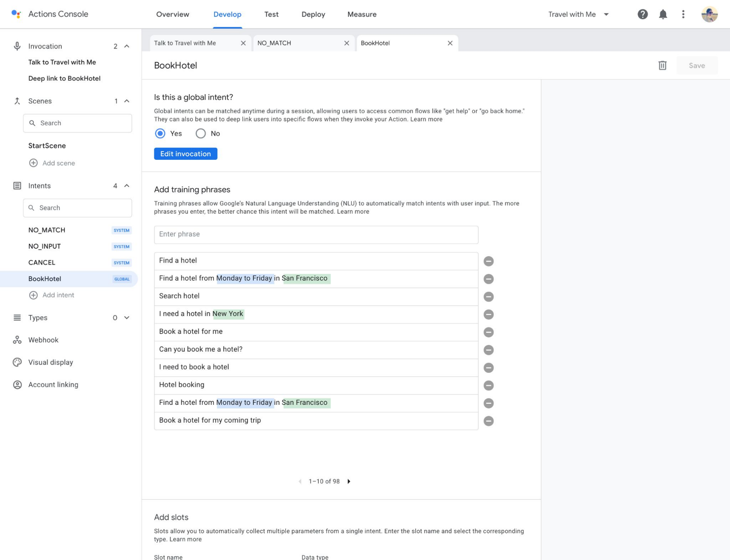
Task: Remove 'Book a hotel for me' phrase
Action: click(x=488, y=332)
